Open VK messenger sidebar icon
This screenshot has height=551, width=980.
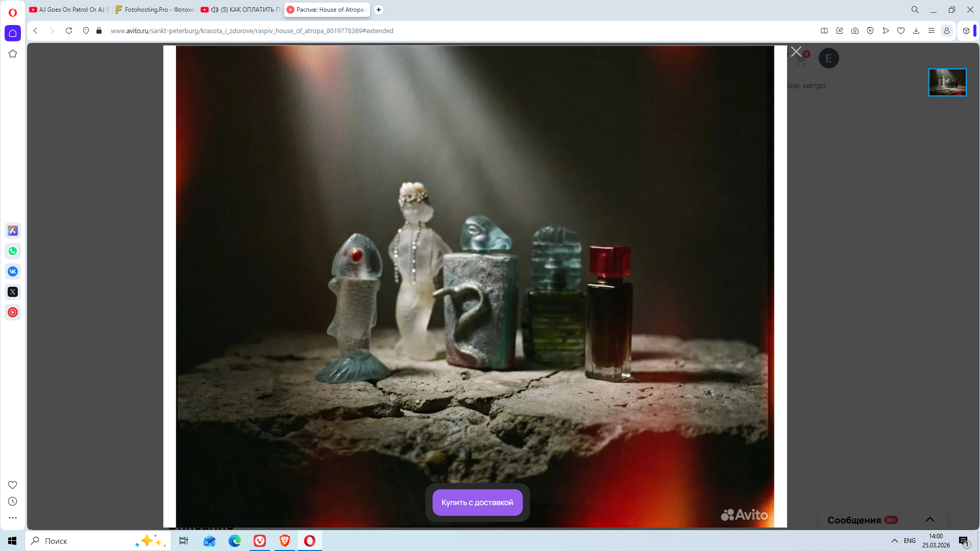(13, 271)
